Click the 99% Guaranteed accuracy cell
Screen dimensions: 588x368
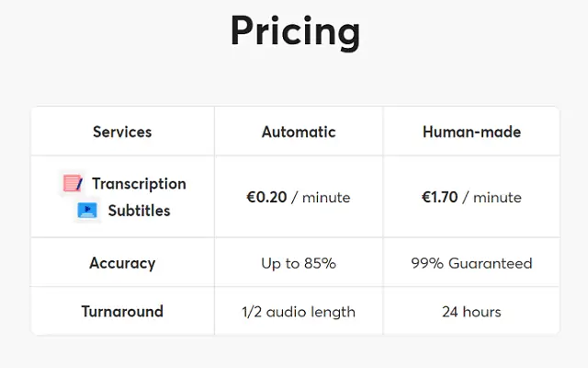pyautogui.click(x=471, y=263)
